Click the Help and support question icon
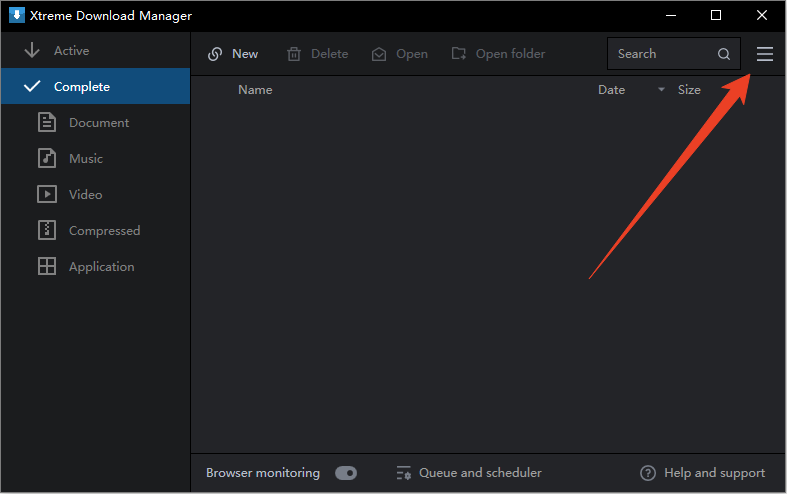The width and height of the screenshot is (787, 494). coord(648,473)
